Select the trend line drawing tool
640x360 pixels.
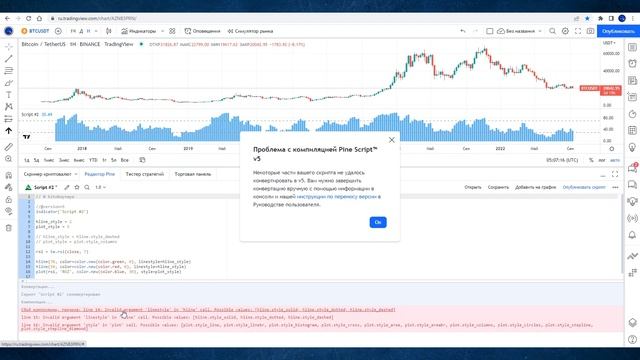point(9,59)
